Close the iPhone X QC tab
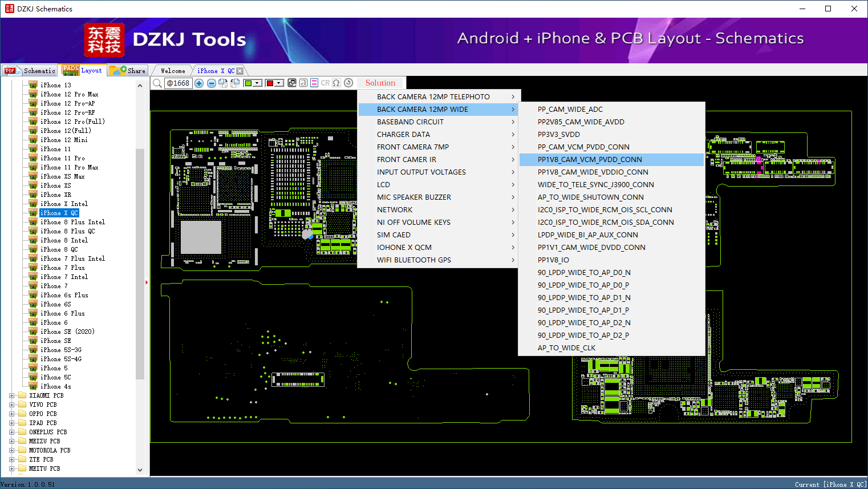This screenshot has width=868, height=489. coord(240,71)
